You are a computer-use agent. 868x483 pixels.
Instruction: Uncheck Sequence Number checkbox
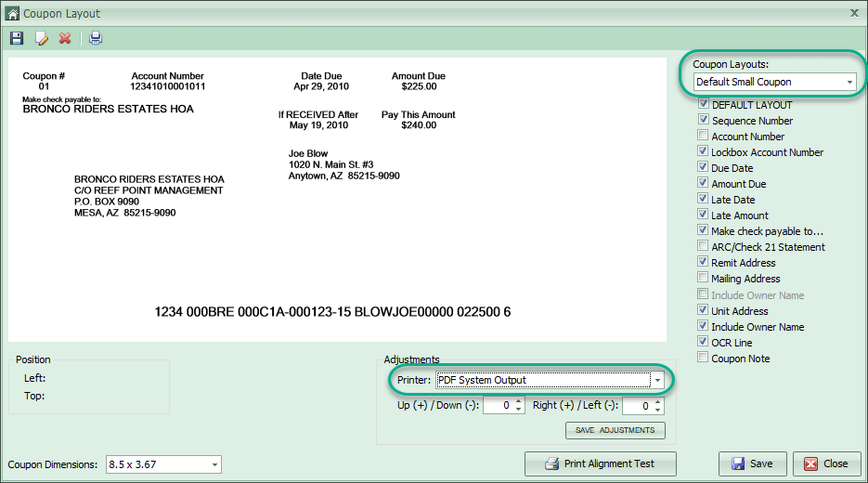click(x=703, y=119)
